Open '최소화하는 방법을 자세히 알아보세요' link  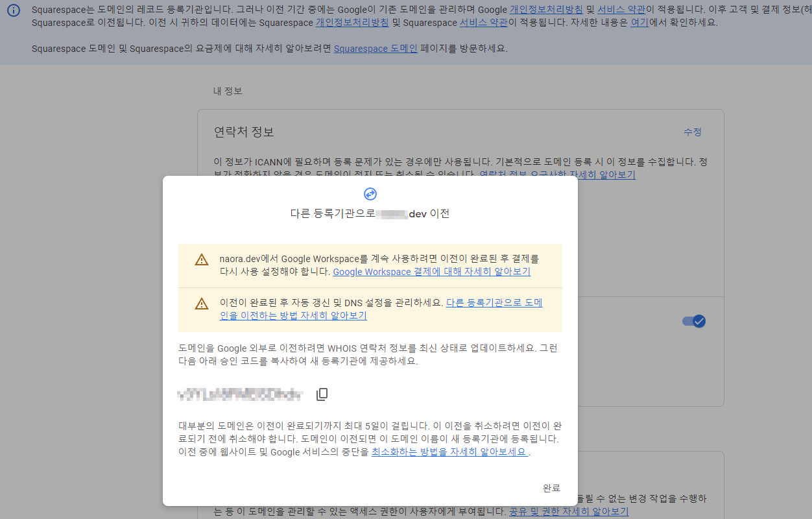tap(450, 452)
